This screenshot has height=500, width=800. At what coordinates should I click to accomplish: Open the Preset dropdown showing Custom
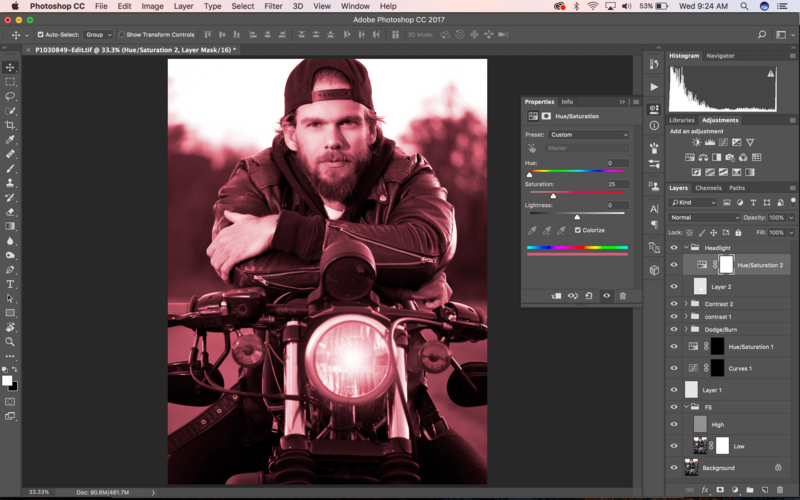(x=588, y=135)
